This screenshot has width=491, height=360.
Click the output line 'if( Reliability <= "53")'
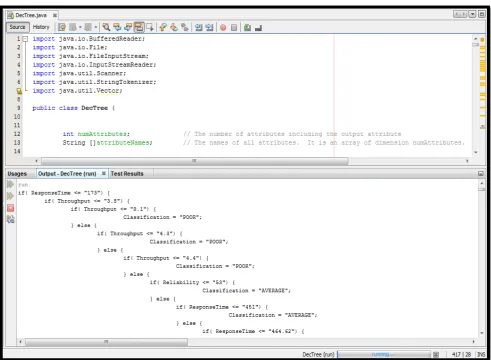(193, 282)
